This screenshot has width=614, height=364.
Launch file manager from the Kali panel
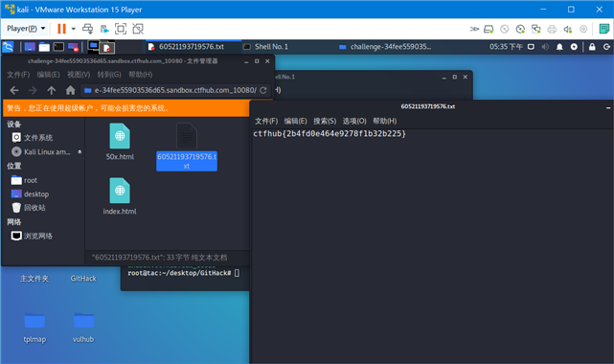pos(44,47)
